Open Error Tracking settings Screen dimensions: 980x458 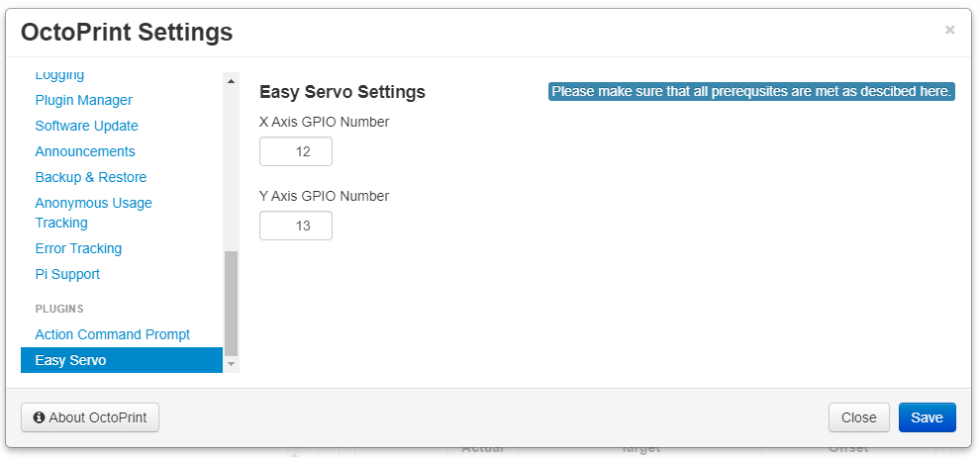78,248
